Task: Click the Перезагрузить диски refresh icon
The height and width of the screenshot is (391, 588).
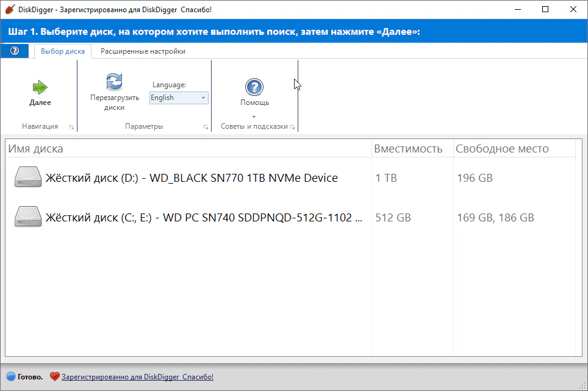Action: point(114,82)
